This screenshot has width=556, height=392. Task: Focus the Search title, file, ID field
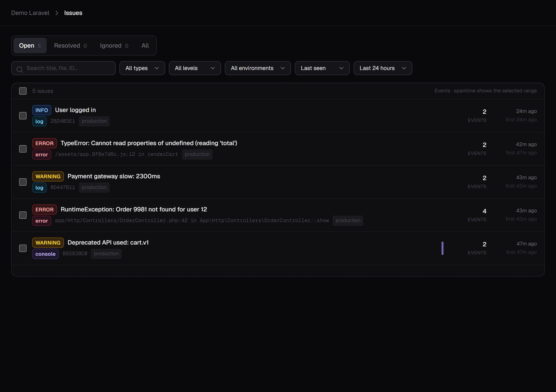pyautogui.click(x=63, y=68)
